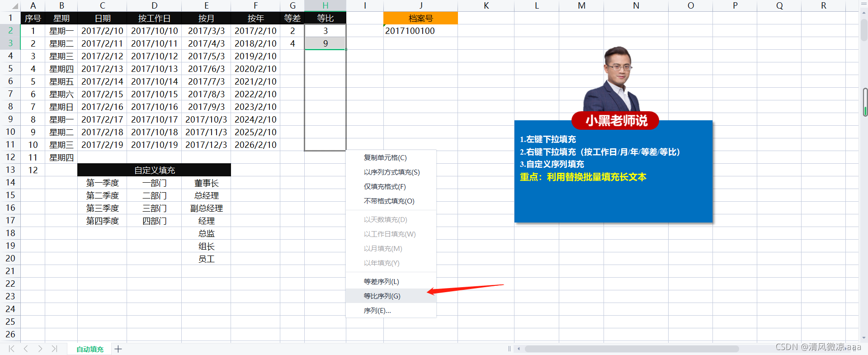Image resolution: width=868 pixels, height=355 pixels.
Task: Click yellow text 重点：利用替换批量填充长文本
Action: click(x=583, y=177)
